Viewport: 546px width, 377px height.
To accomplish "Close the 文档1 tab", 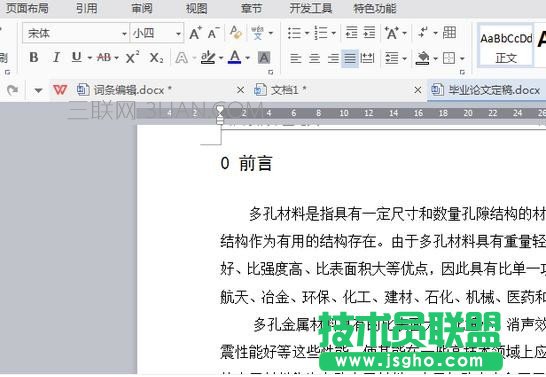I will (x=418, y=91).
